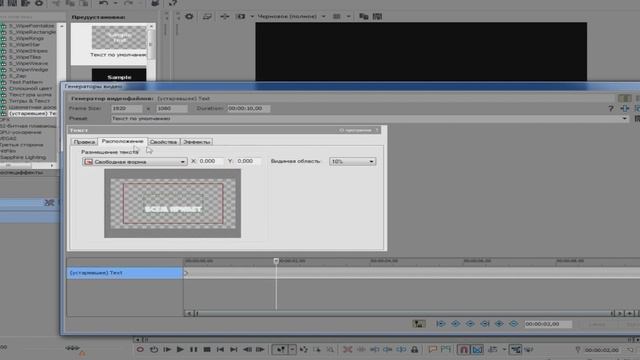Select the Selection Edit tool

[317, 349]
